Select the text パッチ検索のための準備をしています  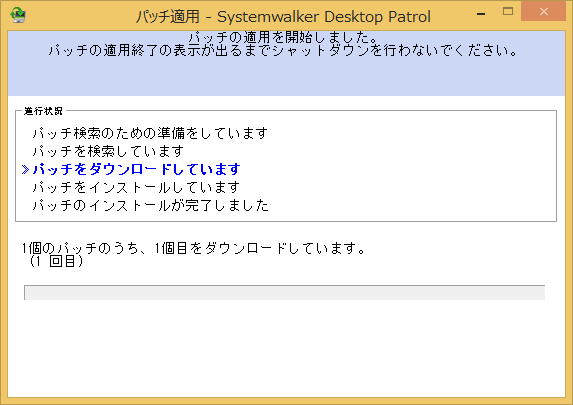pyautogui.click(x=150, y=133)
